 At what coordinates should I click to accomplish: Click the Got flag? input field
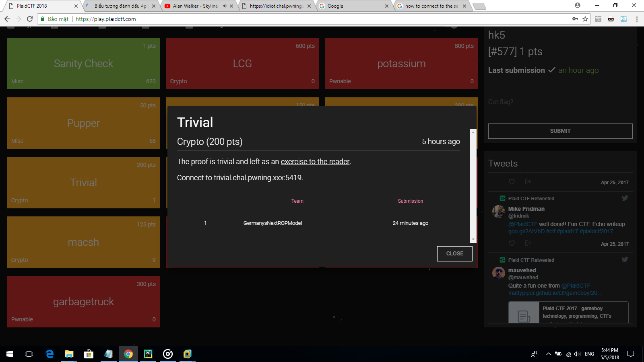pyautogui.click(x=560, y=102)
